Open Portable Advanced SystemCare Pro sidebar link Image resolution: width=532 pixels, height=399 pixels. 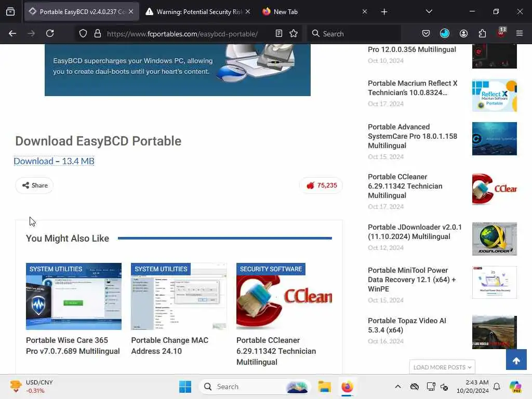(x=413, y=136)
